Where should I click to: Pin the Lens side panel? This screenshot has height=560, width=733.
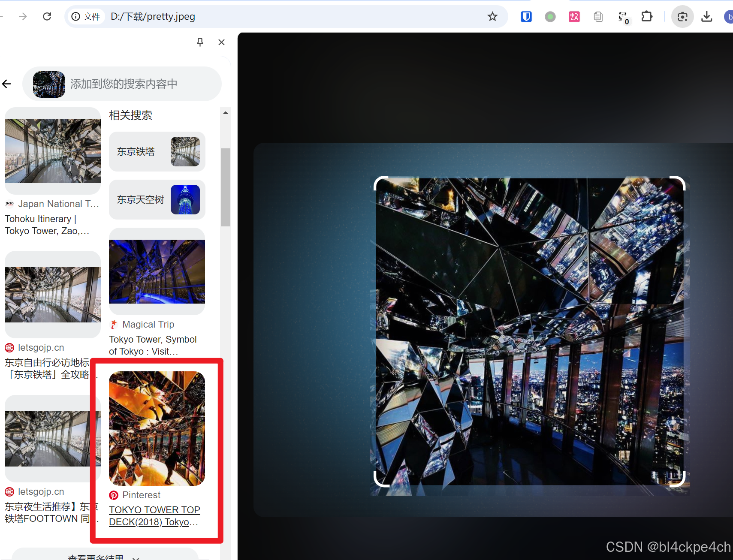click(200, 42)
